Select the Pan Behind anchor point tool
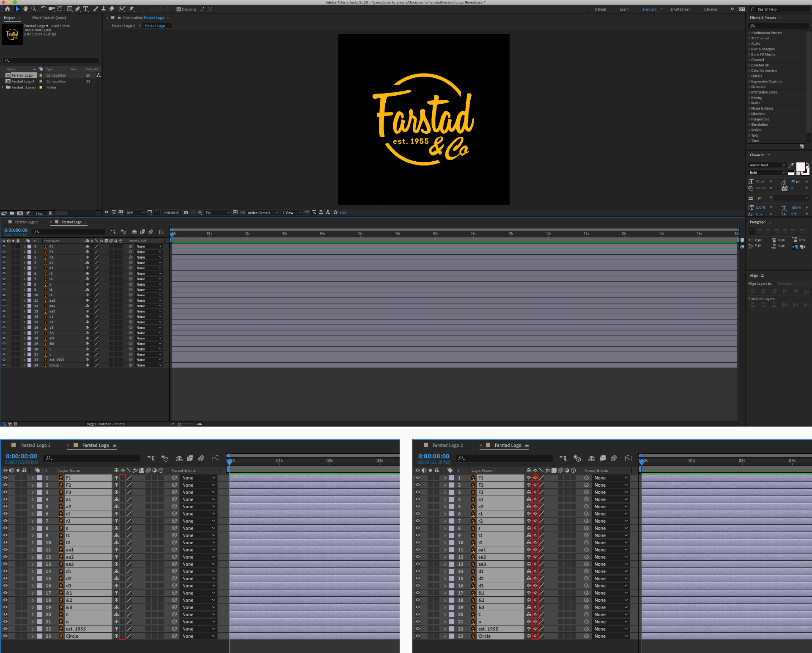 pyautogui.click(x=60, y=9)
